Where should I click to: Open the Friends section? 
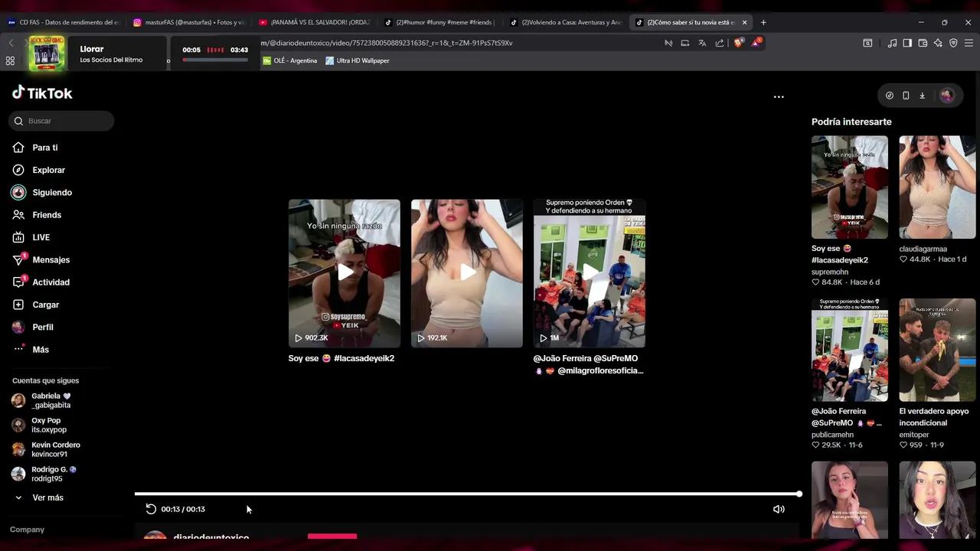[46, 215]
